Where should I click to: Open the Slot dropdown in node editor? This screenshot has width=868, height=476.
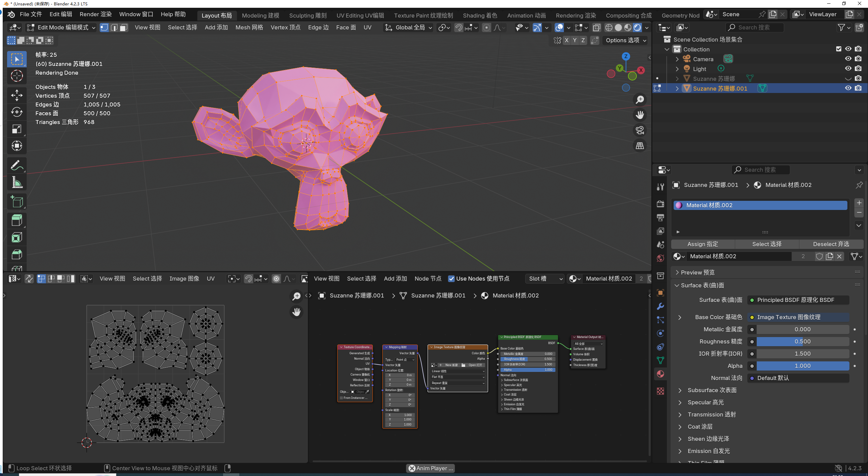click(545, 279)
